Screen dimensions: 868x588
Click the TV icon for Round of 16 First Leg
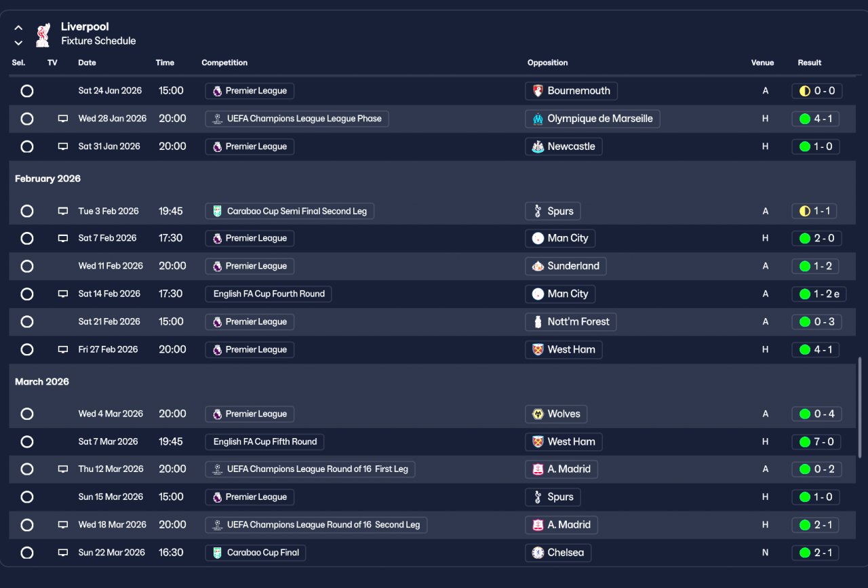(63, 469)
